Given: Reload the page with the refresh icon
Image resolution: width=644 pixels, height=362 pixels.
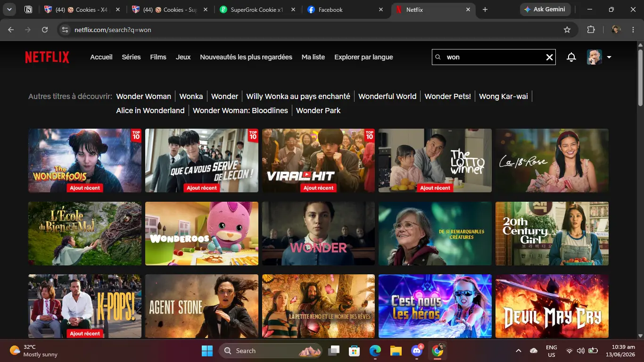Looking at the screenshot, I should point(45,30).
